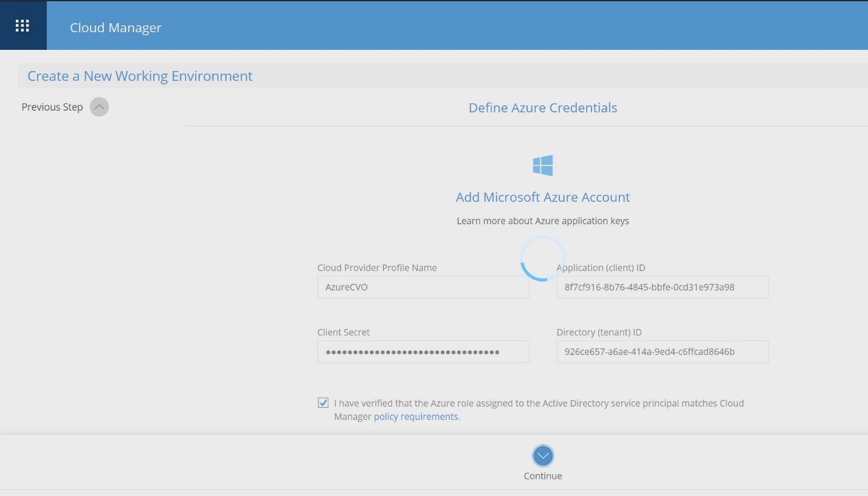Click the Directory (tenant) ID field
The height and width of the screenshot is (496, 868).
pyautogui.click(x=663, y=351)
